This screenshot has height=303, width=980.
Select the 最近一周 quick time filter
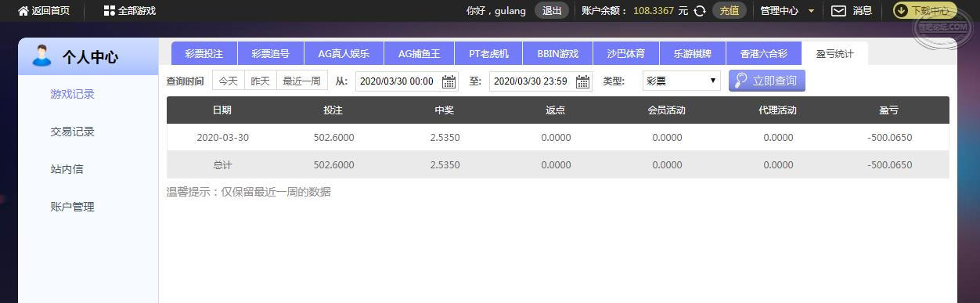[x=302, y=81]
